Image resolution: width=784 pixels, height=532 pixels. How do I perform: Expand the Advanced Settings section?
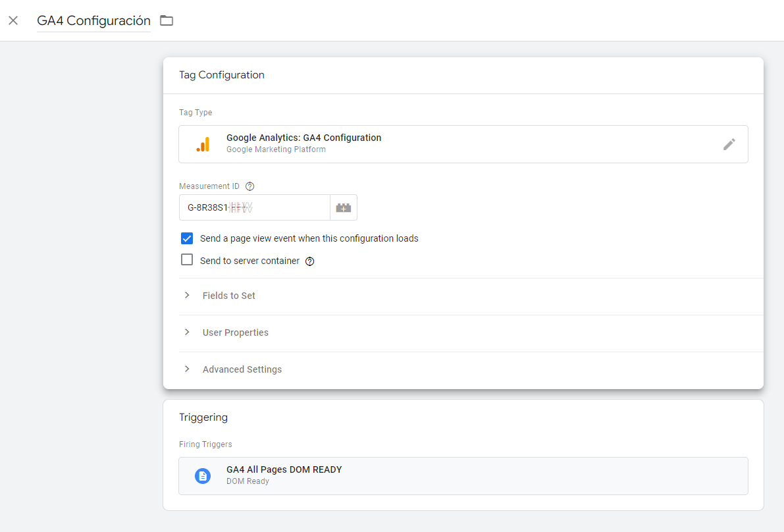[187, 369]
